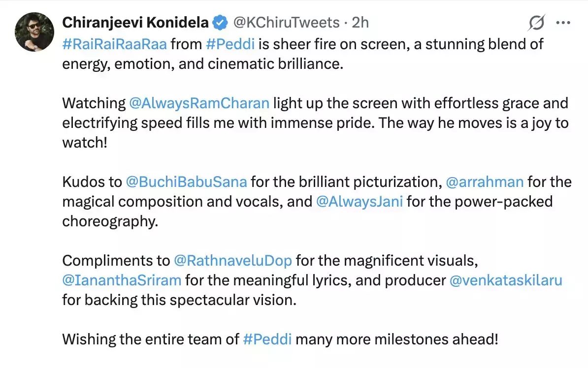Open the #RaiRaiRaaRaa hashtag
588x368 pixels.
(x=114, y=44)
